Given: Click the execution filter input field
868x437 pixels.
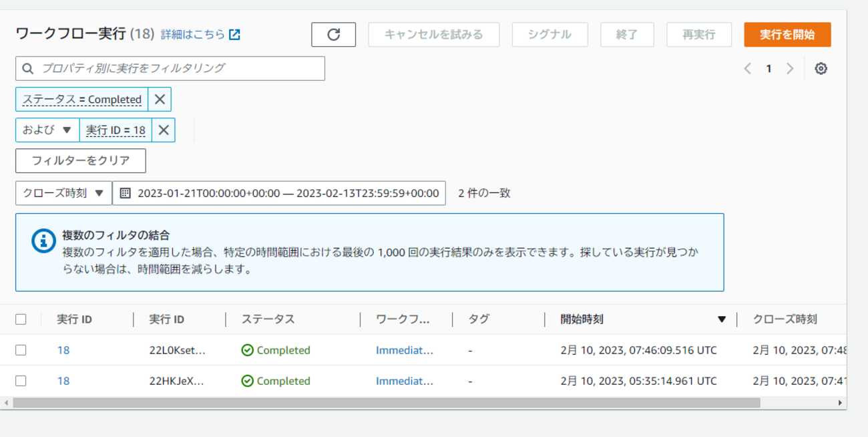Looking at the screenshot, I should pyautogui.click(x=167, y=68).
